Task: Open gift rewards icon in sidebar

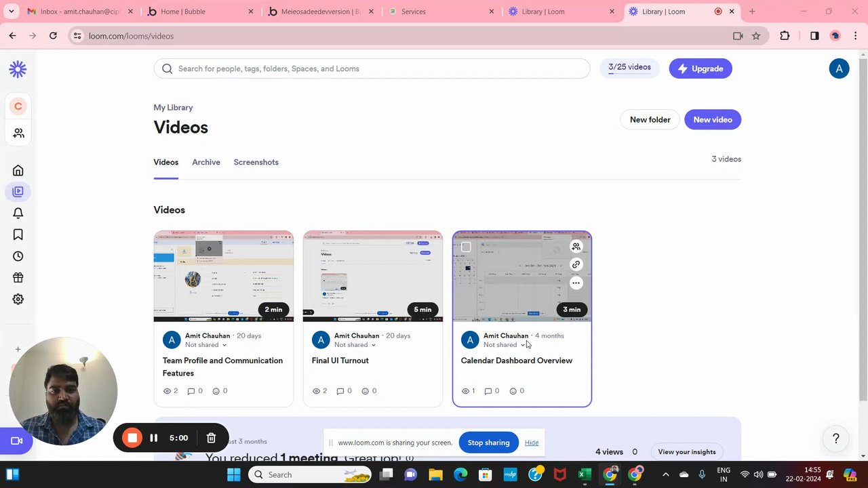Action: (x=18, y=277)
